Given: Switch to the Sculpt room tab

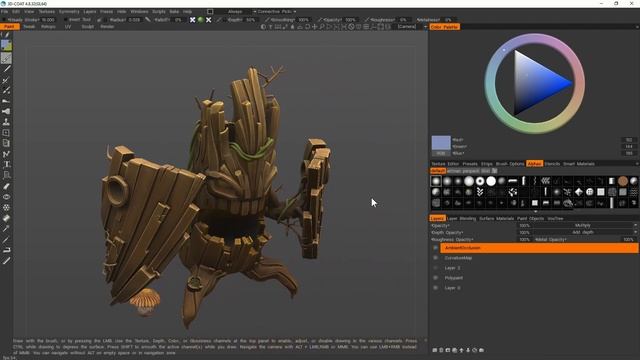Looking at the screenshot, I should (x=87, y=27).
